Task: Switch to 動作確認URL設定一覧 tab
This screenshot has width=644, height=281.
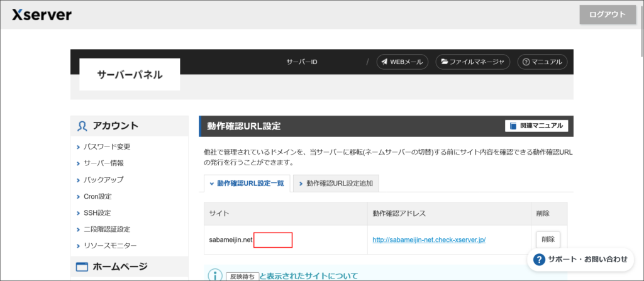Action: pos(247,184)
